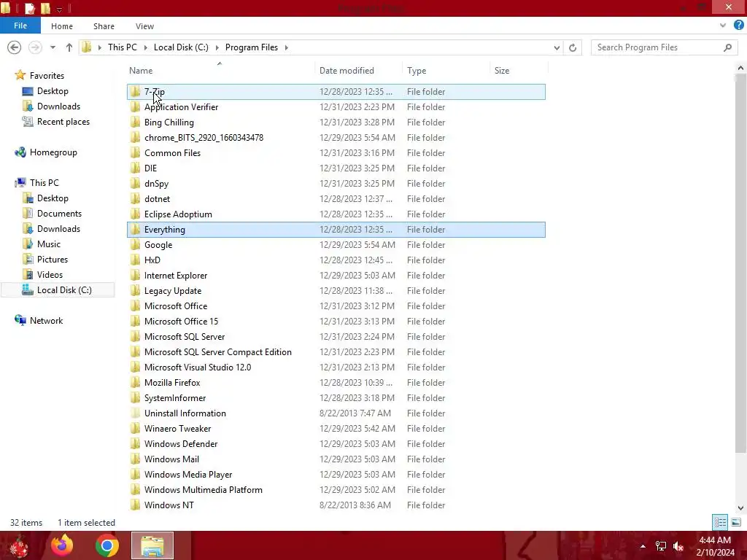Click the search magnifier icon
This screenshot has height=560, width=747.
coord(727,47)
